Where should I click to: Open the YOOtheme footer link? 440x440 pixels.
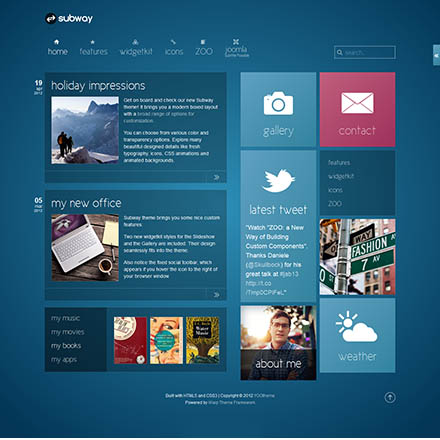(264, 396)
